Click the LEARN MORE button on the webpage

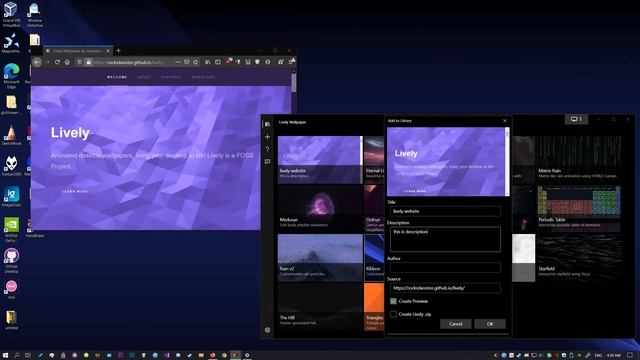tap(75, 191)
